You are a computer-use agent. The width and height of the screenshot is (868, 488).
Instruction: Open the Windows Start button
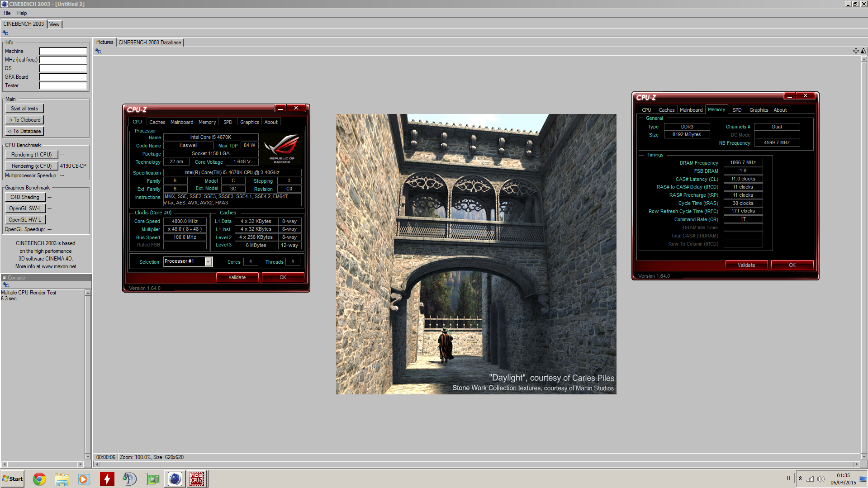click(13, 479)
